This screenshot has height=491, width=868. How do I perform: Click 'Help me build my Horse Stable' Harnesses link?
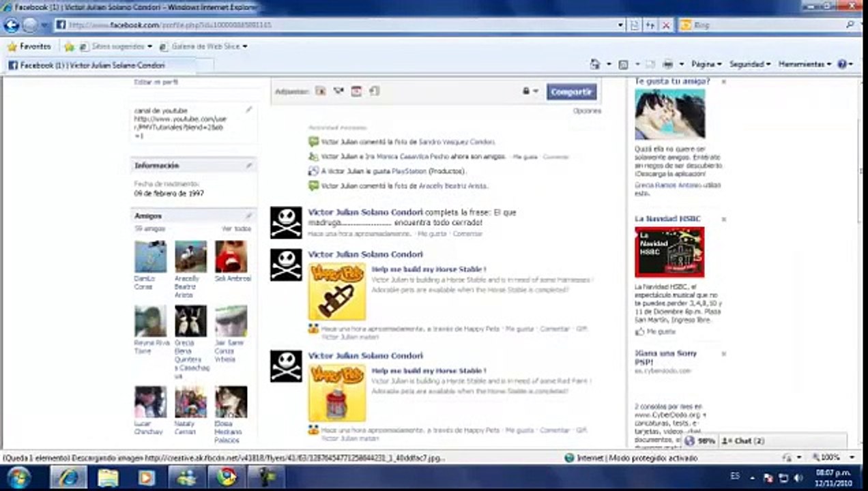tap(429, 269)
